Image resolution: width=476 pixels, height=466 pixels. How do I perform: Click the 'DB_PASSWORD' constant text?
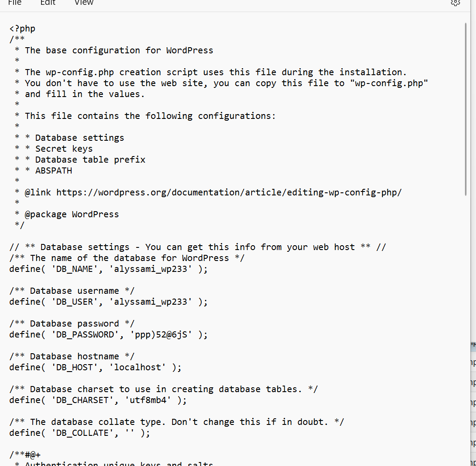click(x=85, y=335)
